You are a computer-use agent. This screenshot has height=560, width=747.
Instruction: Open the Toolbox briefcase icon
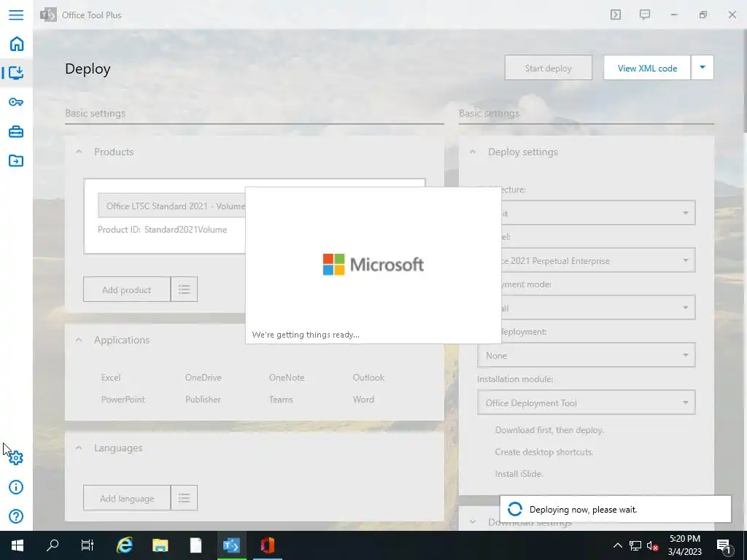(16, 131)
